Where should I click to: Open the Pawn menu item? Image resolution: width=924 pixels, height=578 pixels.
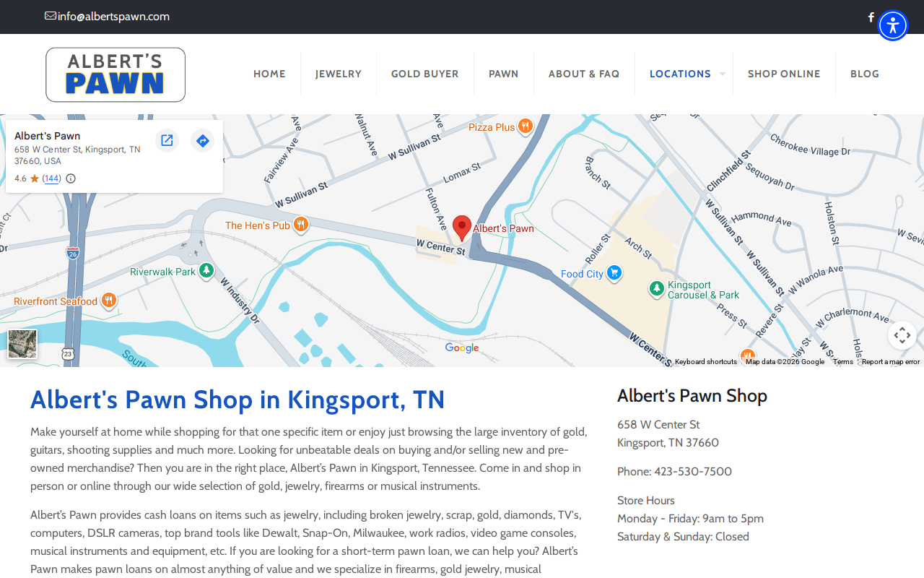(504, 74)
